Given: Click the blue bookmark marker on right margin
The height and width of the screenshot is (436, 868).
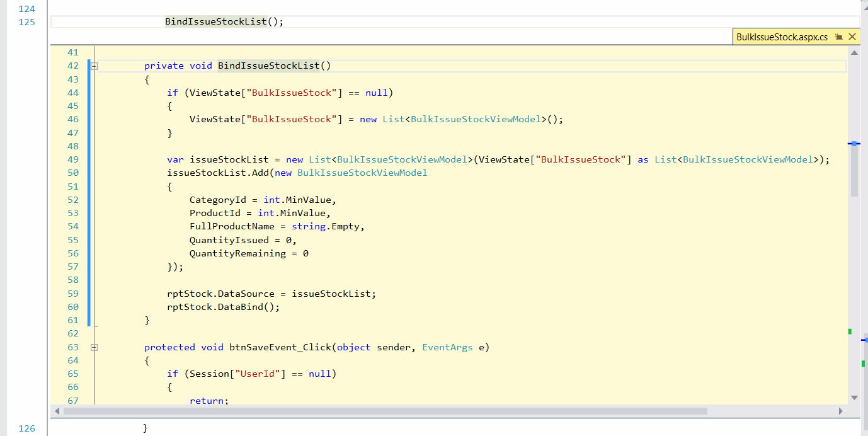Looking at the screenshot, I should tap(855, 144).
